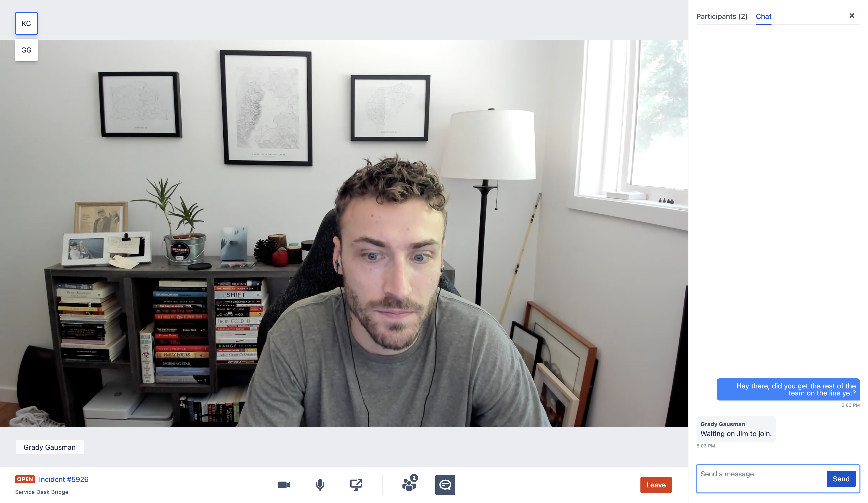Close the chat panel
Image resolution: width=868 pixels, height=503 pixels.
point(852,16)
